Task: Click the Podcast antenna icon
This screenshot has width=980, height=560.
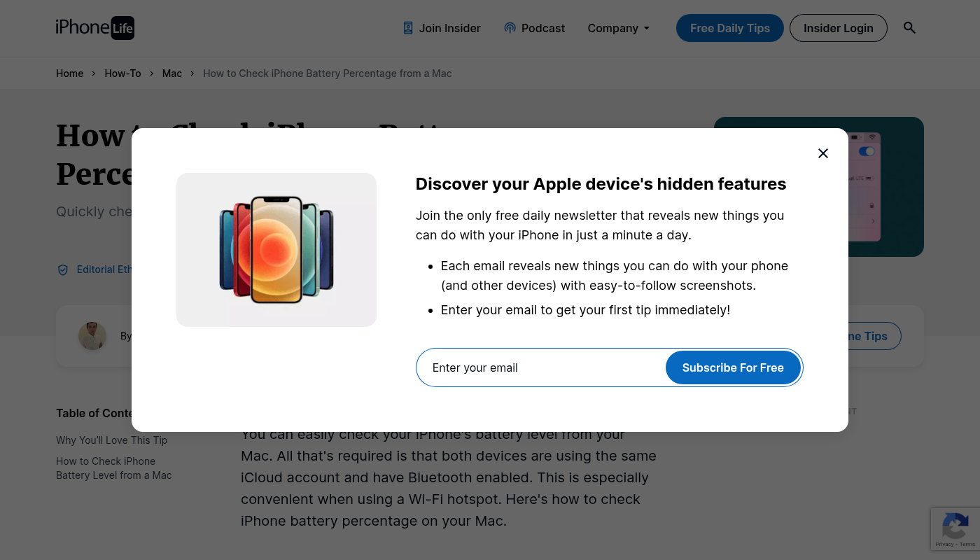Action: coord(510,28)
